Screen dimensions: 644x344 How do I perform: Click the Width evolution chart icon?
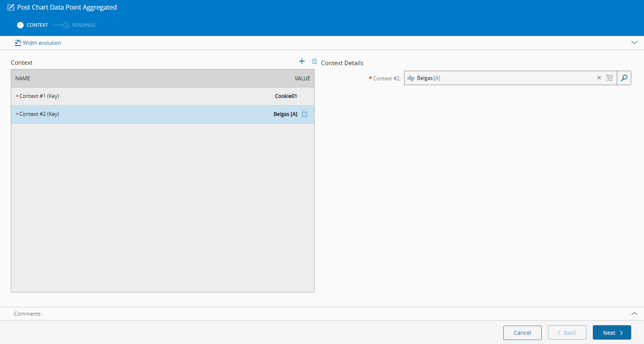pos(18,43)
